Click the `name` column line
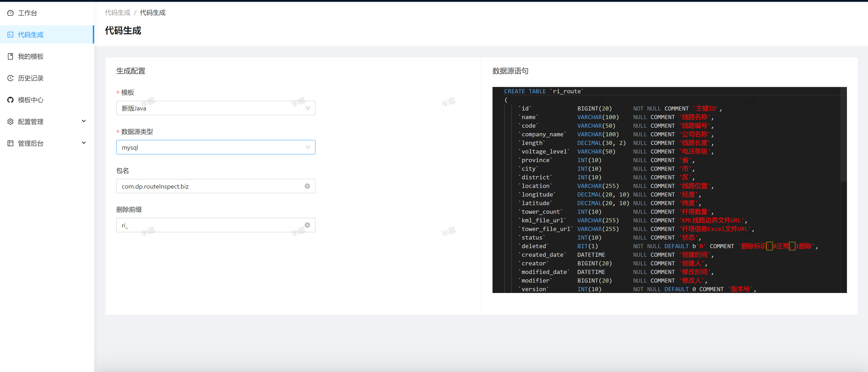Screen dimensions: 868x372 (x=616, y=117)
